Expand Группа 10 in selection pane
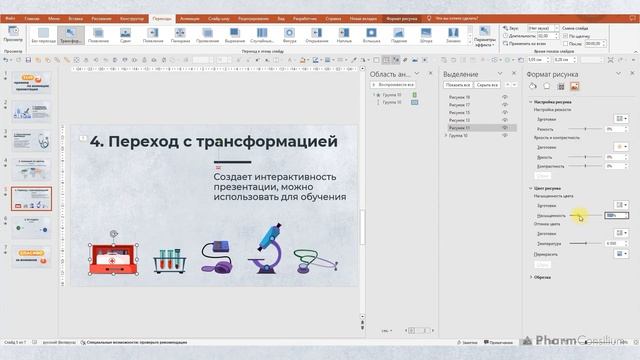The width and height of the screenshot is (640, 360). click(x=446, y=136)
